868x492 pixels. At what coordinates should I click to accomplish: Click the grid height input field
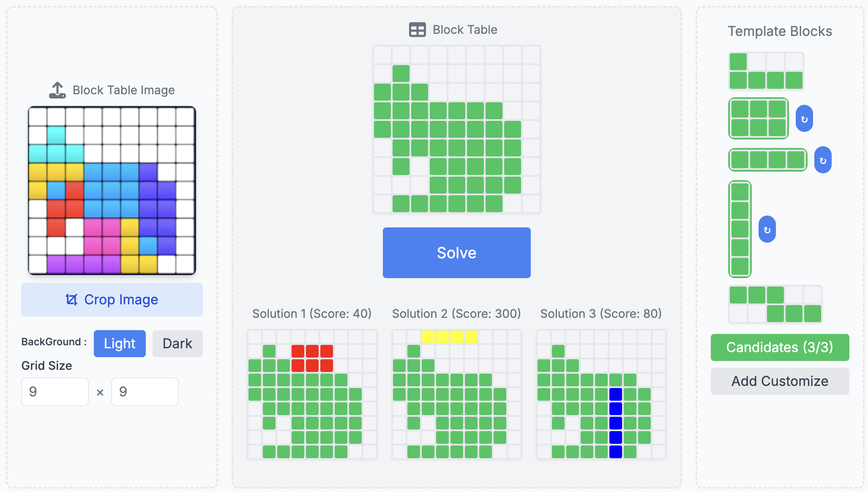pyautogui.click(x=145, y=392)
